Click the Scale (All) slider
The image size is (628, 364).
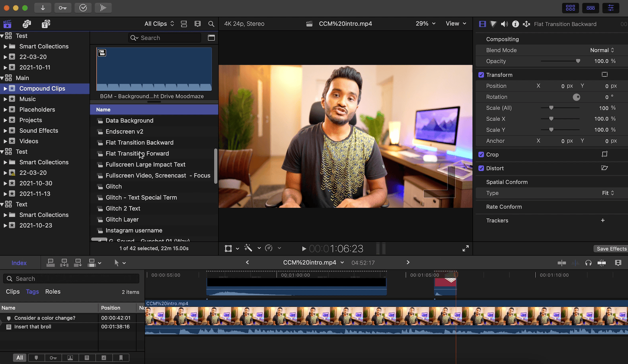pyautogui.click(x=559, y=108)
